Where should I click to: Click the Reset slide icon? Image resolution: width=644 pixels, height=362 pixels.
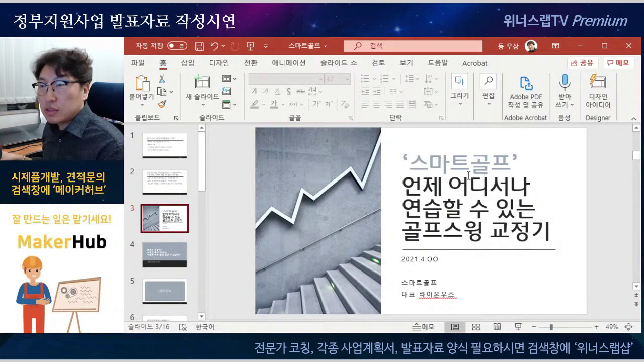pos(227,92)
